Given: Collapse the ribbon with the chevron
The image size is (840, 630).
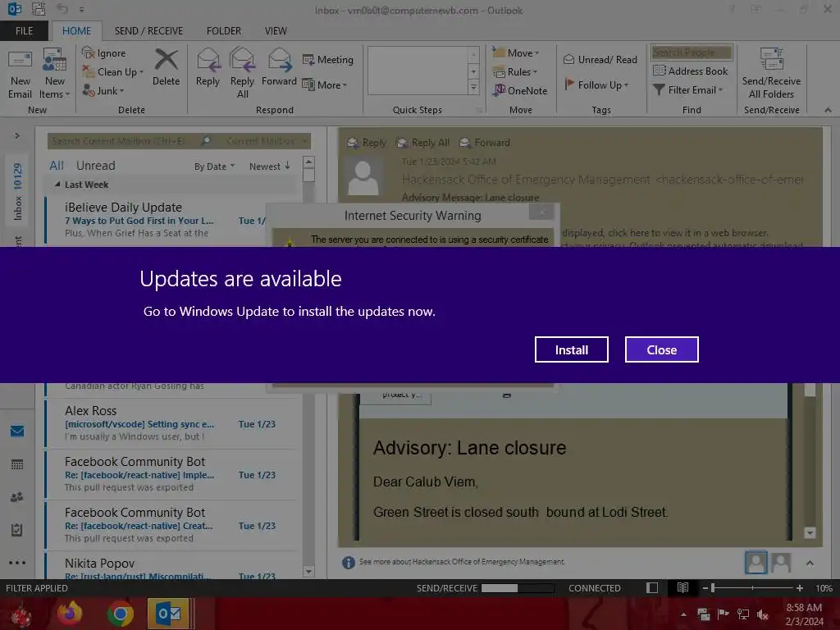Looking at the screenshot, I should (828, 110).
